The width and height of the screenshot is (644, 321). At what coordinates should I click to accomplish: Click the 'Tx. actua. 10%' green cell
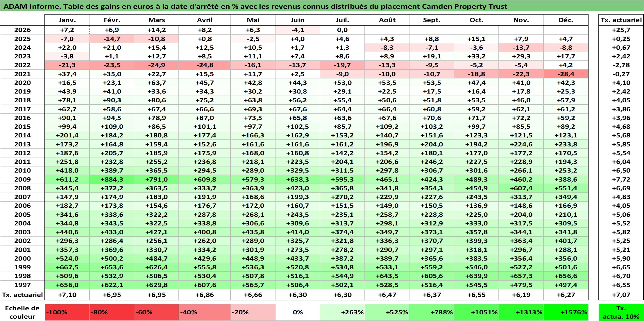tap(621, 312)
